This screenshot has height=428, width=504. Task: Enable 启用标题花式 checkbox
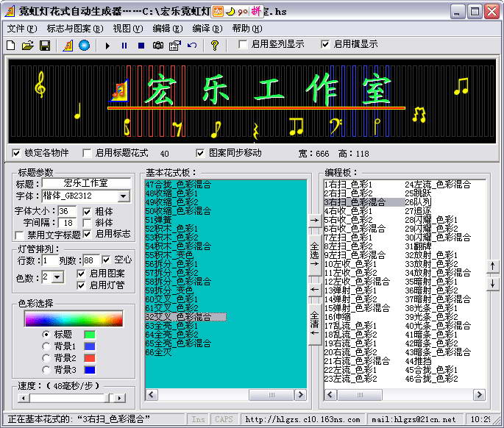click(87, 153)
